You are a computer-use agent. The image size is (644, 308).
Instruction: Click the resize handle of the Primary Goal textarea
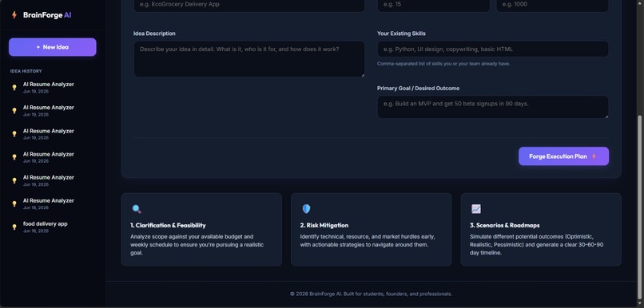tap(606, 116)
